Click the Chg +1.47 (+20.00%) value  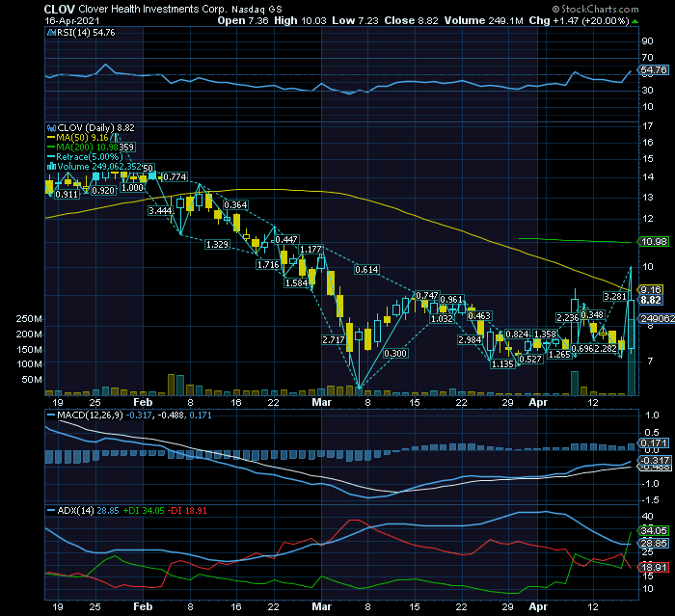click(x=579, y=20)
